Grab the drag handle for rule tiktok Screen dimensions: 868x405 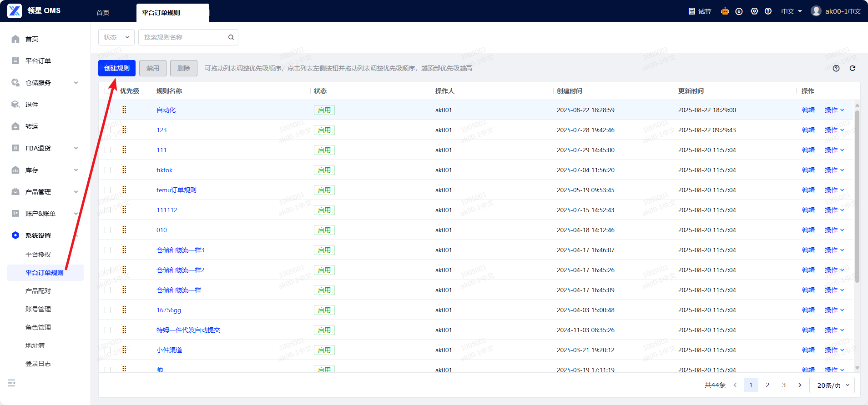pyautogui.click(x=124, y=170)
